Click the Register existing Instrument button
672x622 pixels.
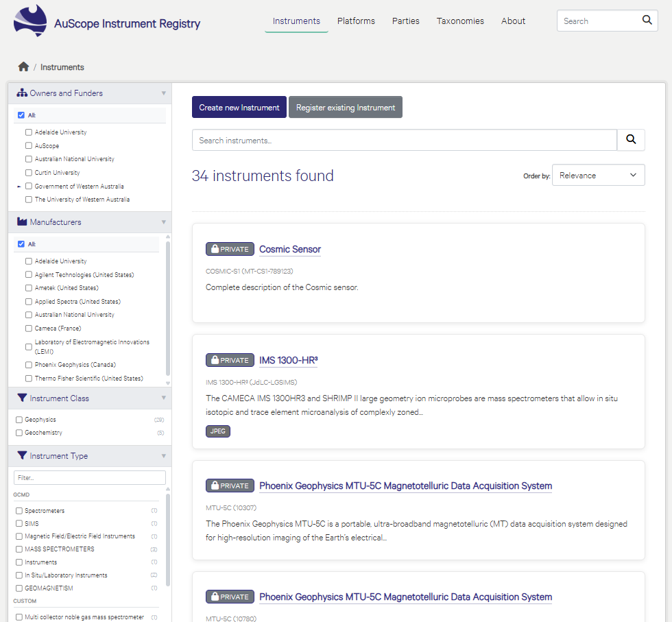346,107
